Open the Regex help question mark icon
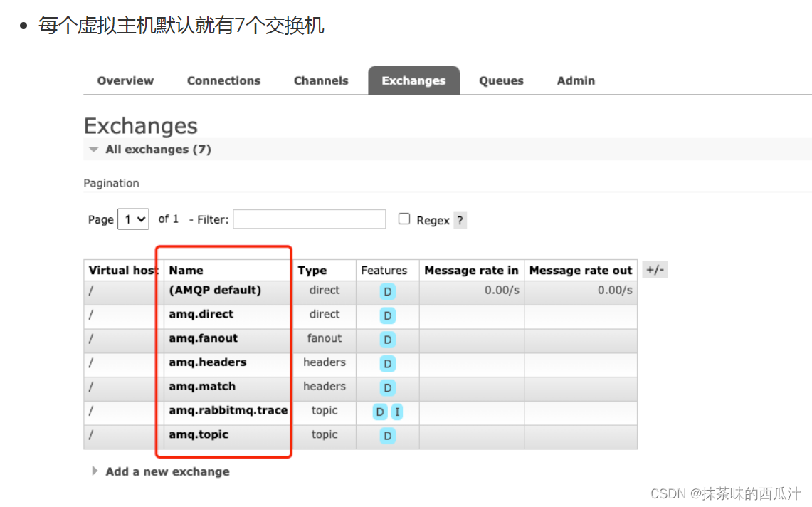 click(x=460, y=220)
